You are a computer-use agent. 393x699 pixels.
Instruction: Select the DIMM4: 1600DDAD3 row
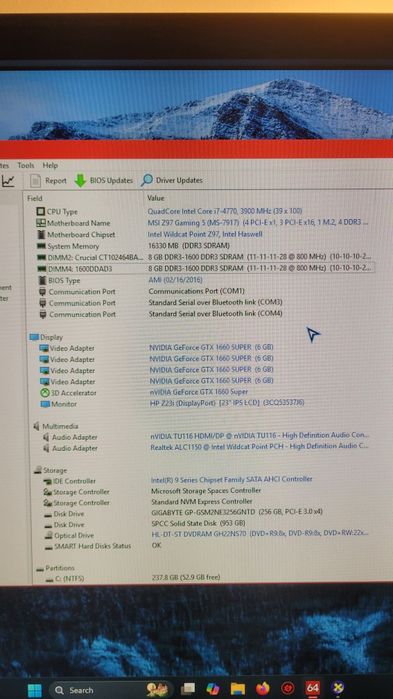[x=205, y=268]
